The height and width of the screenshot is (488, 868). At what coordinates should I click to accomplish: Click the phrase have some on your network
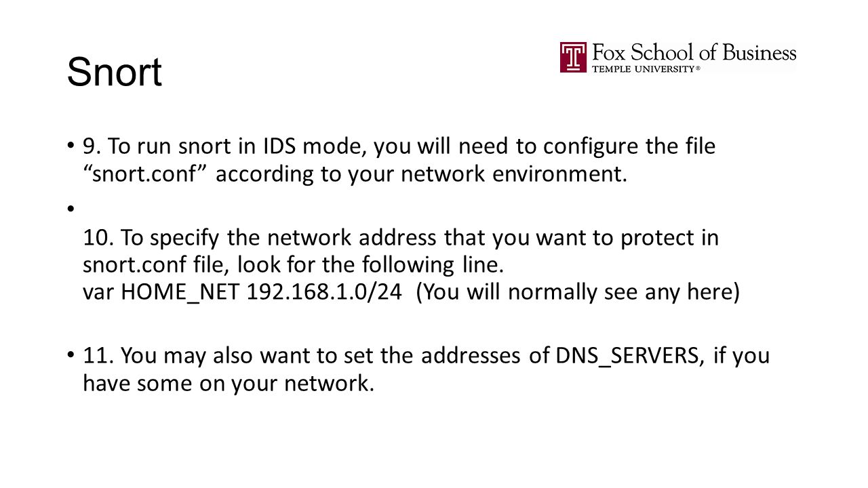[x=229, y=384]
